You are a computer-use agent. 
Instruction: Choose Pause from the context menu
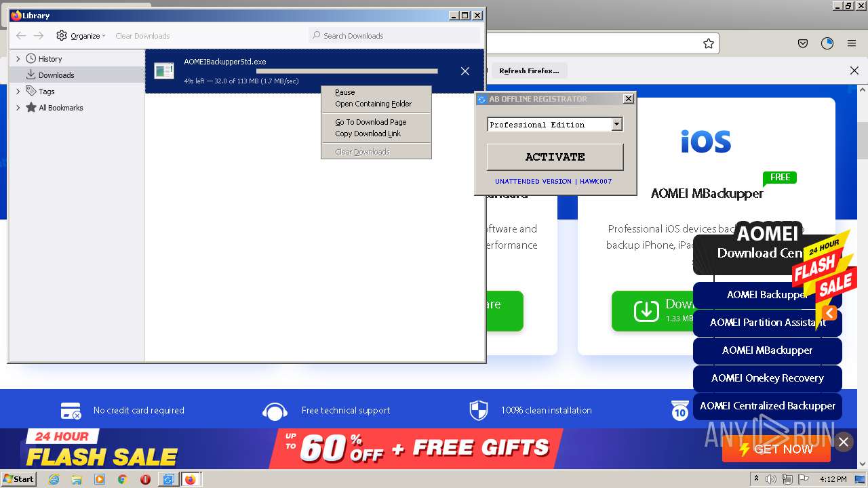[x=376, y=92]
